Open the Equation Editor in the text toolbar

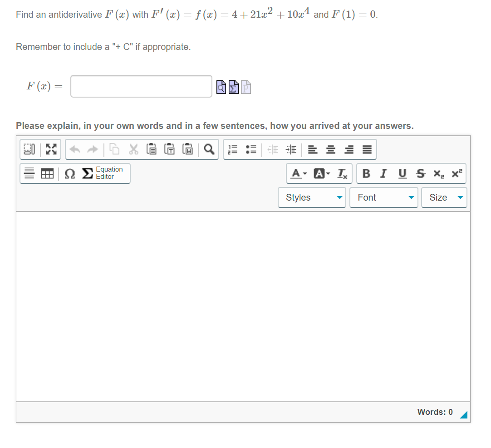(x=98, y=173)
